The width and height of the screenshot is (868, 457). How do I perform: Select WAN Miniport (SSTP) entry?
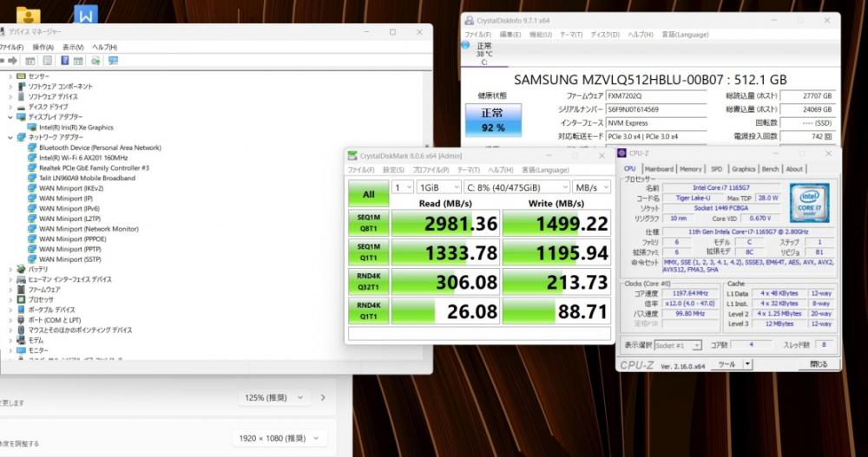(69, 259)
